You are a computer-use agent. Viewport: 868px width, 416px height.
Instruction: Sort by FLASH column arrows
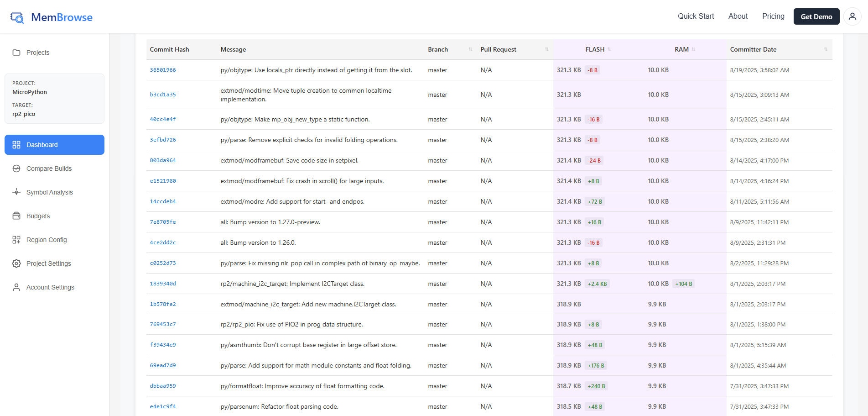609,49
